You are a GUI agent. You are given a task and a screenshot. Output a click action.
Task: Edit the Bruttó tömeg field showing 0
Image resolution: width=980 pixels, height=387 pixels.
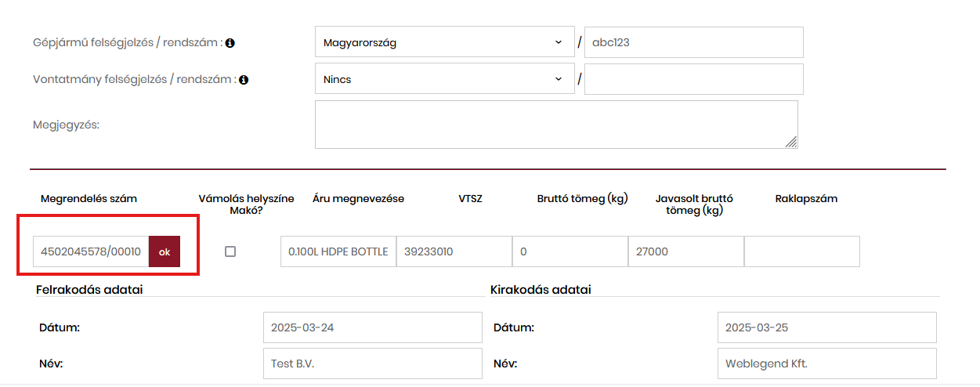(570, 251)
